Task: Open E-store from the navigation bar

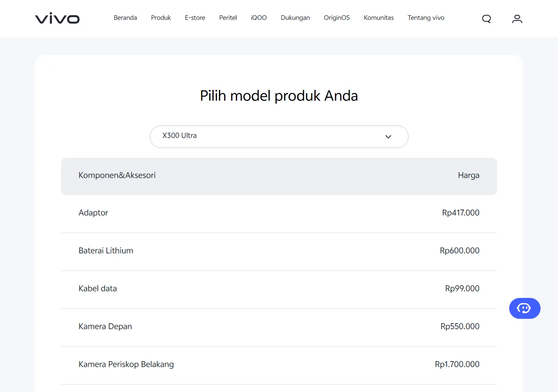Action: pyautogui.click(x=195, y=18)
